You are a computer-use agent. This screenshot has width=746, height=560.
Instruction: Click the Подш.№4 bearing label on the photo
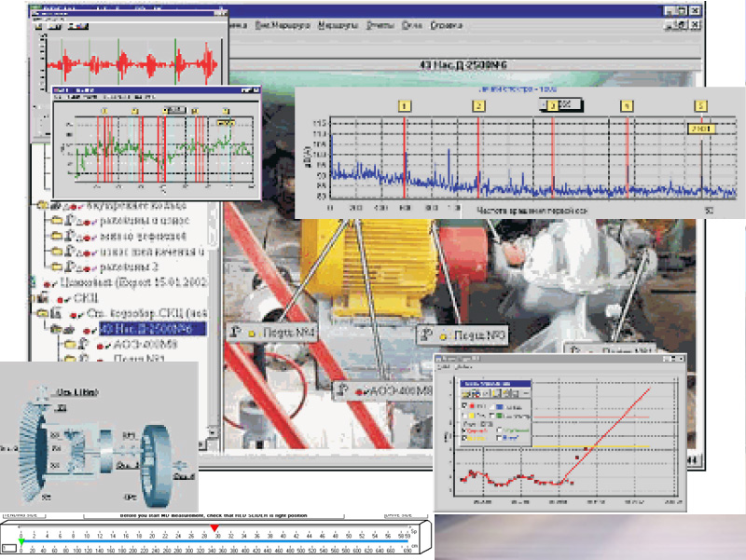(x=272, y=333)
